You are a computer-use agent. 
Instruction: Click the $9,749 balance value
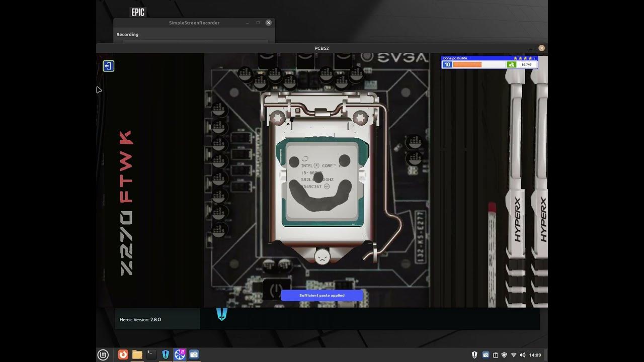tap(526, 64)
